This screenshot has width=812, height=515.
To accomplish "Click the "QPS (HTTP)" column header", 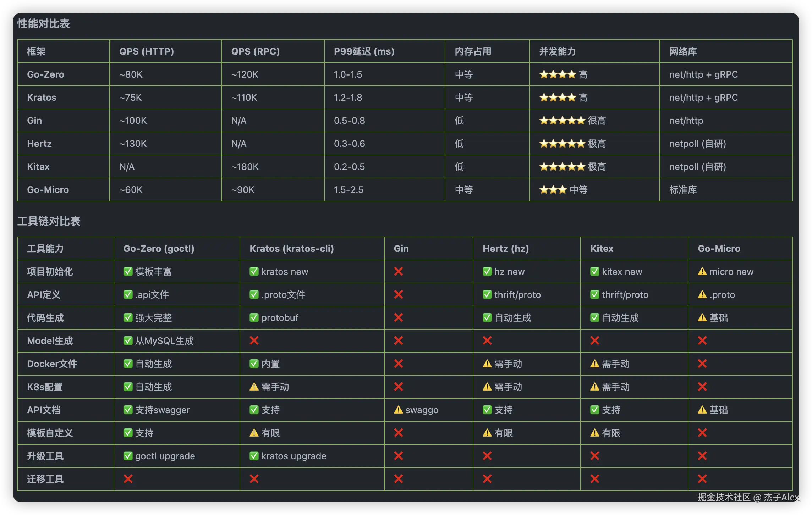I will [x=147, y=51].
